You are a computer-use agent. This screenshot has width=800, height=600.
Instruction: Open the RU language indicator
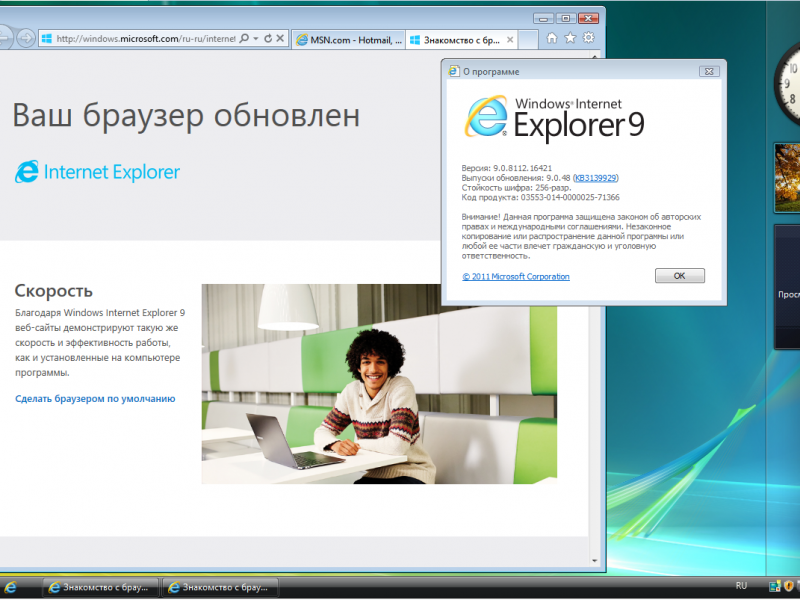(x=741, y=586)
